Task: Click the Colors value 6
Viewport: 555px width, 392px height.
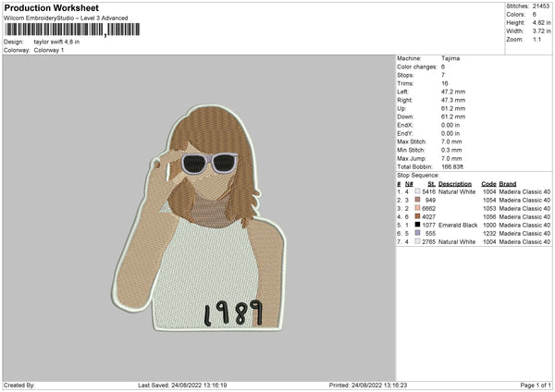Action: 535,15
